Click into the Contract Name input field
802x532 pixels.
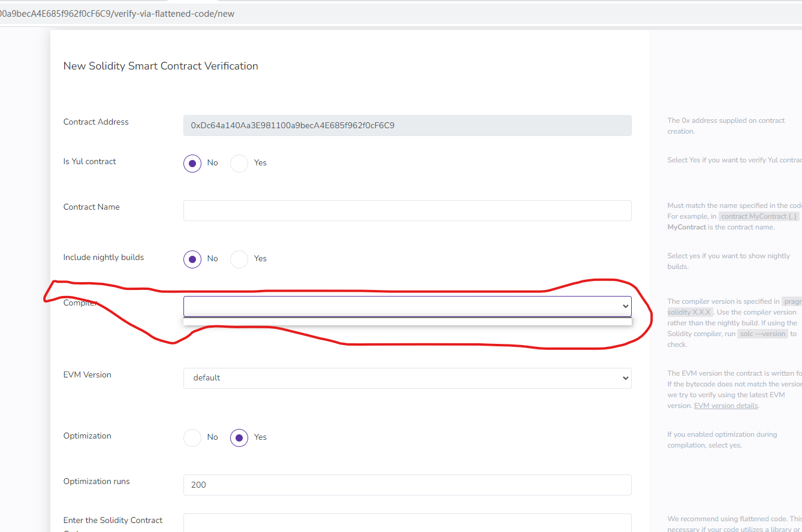click(x=408, y=210)
